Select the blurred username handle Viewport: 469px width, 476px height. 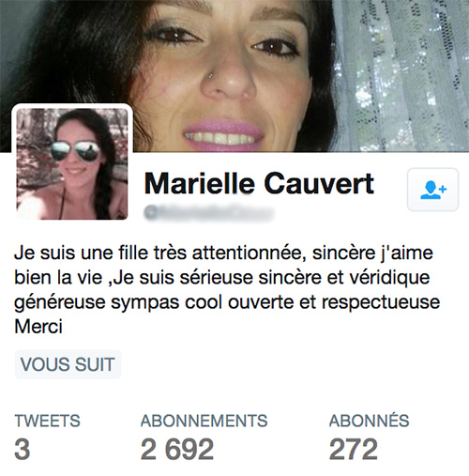tap(209, 213)
